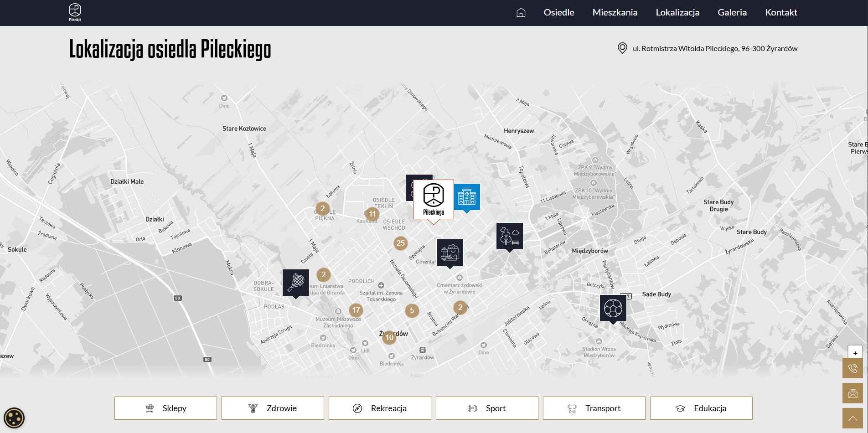Click the shopping bags map marker
This screenshot has width=868, height=433.
(x=450, y=253)
